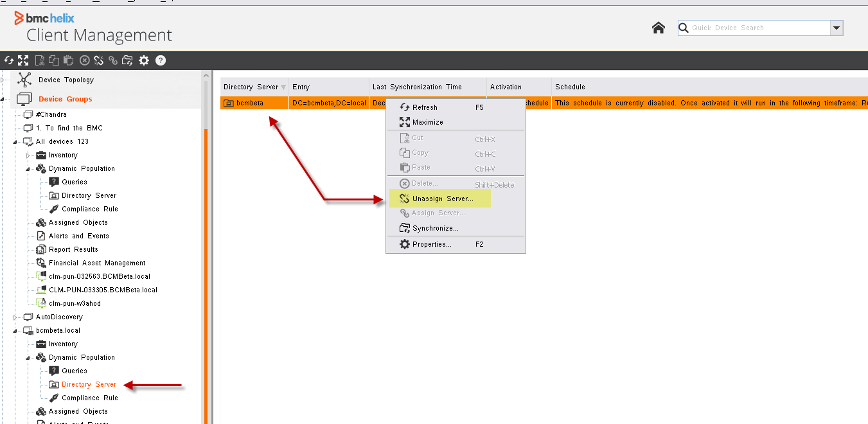
Task: Select Queries under All devices 123
Action: (75, 182)
